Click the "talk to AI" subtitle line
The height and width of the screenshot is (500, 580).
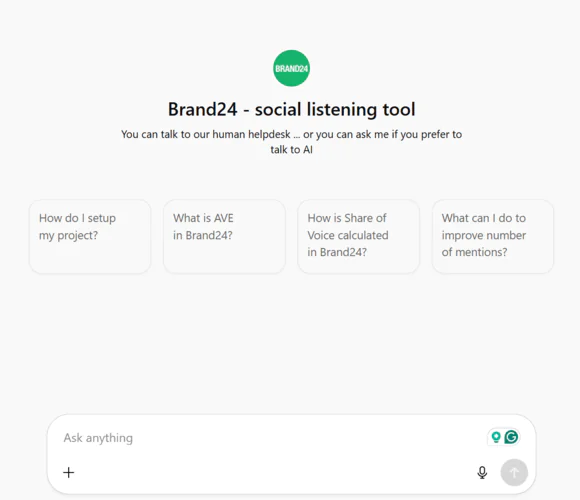291,150
